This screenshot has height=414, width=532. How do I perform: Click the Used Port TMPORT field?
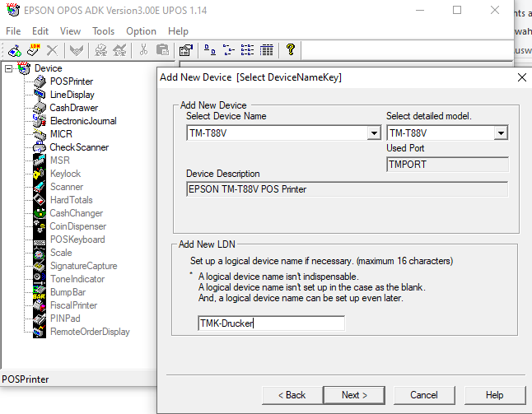[447, 165]
